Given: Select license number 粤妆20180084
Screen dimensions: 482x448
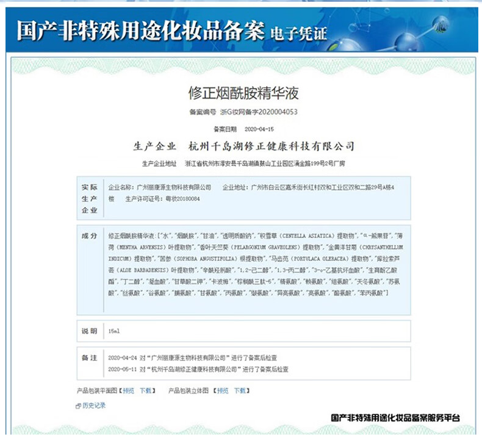Looking at the screenshot, I should tap(182, 199).
